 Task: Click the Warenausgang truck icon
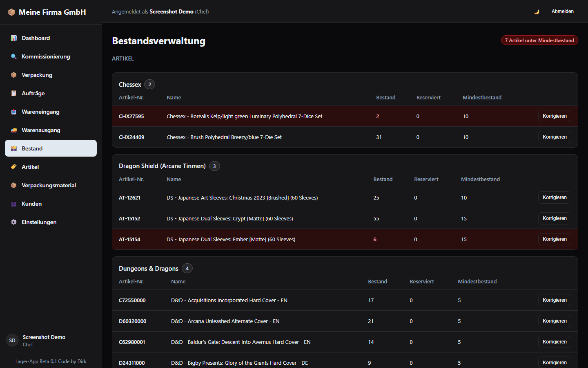point(14,130)
